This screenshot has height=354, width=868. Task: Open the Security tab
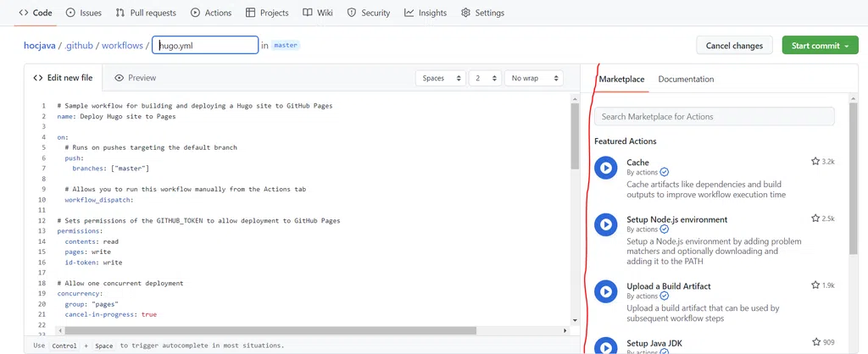[368, 13]
